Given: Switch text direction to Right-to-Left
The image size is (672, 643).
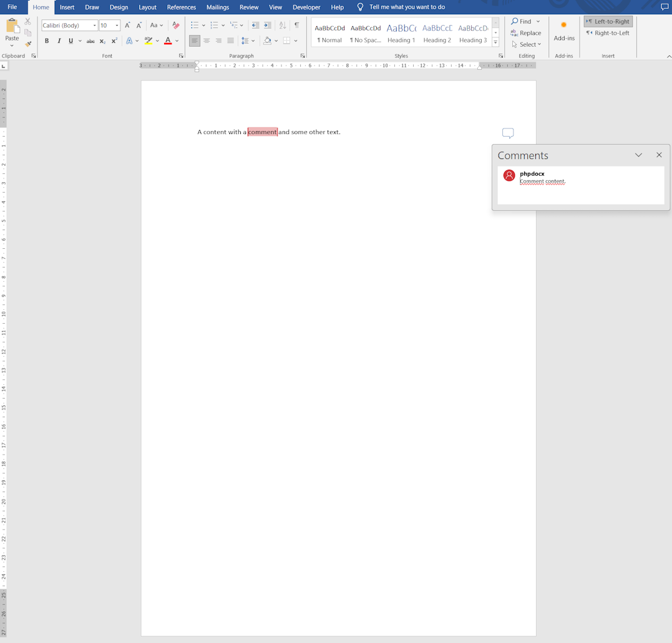Looking at the screenshot, I should 608,33.
